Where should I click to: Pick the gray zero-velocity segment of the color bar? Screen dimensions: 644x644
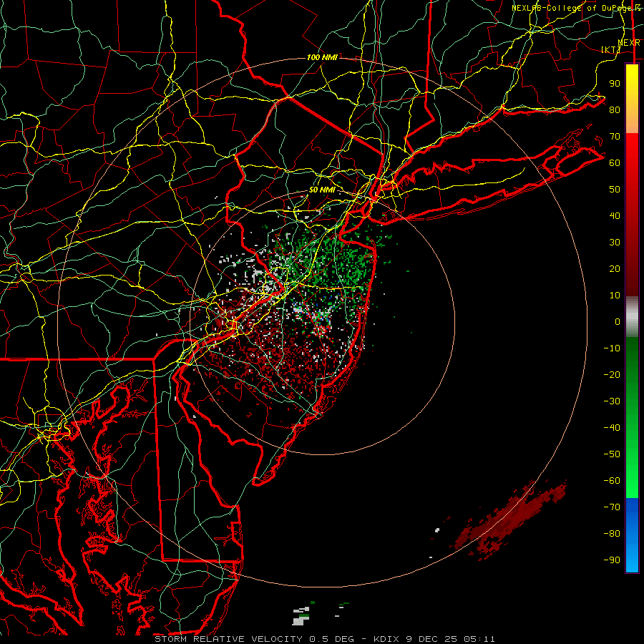tap(632, 317)
